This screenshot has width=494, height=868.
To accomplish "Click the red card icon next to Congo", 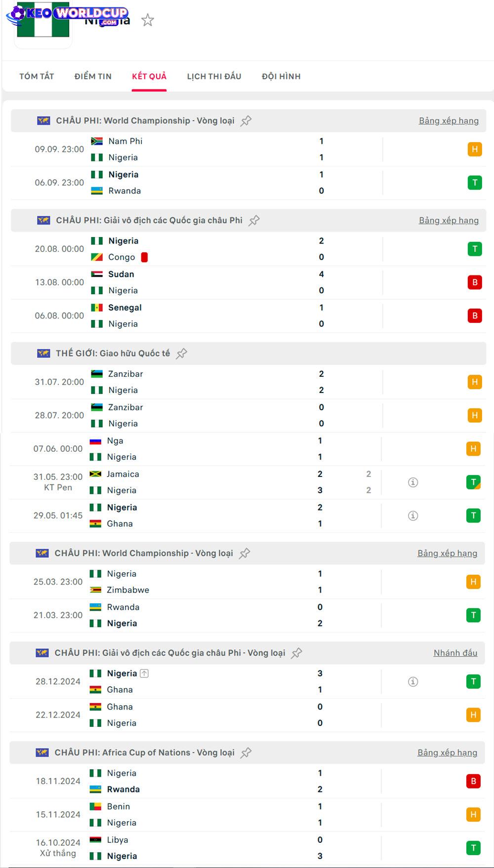I will click(x=144, y=257).
